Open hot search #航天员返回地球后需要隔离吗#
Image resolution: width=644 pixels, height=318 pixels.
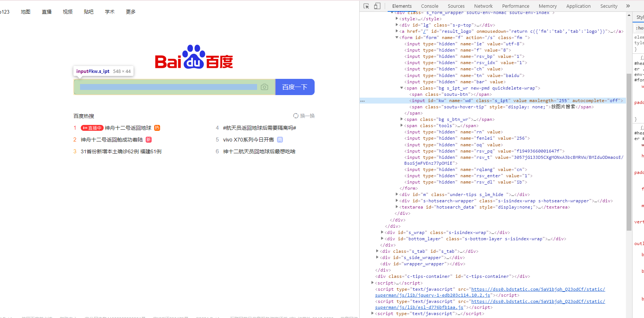260,128
